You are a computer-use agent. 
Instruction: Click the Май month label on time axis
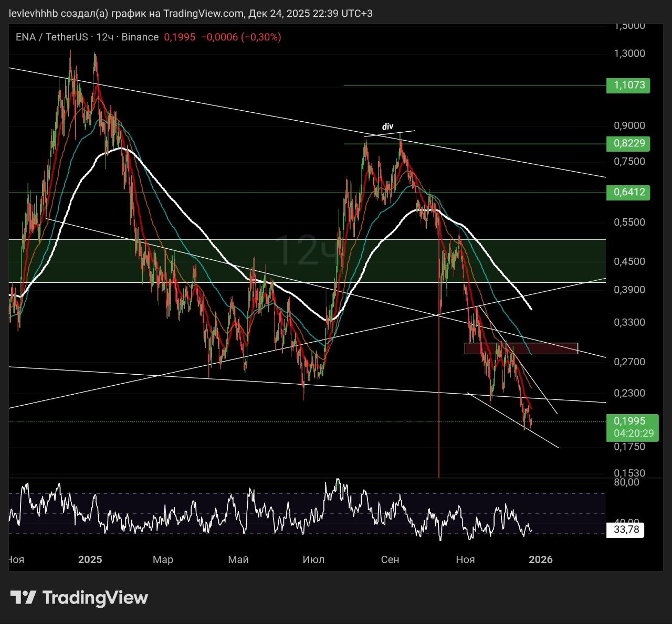coord(238,559)
